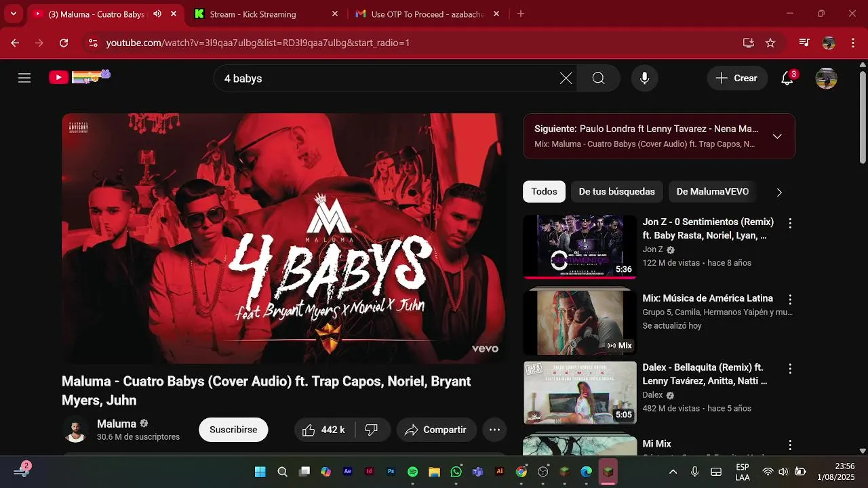Dislike the video with thumbs down

[372, 430]
